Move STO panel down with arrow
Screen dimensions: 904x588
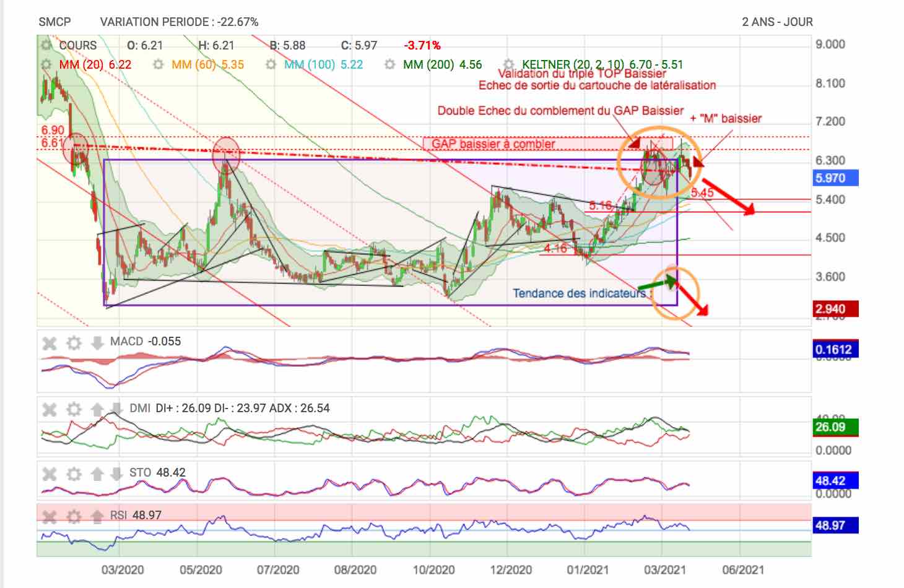pyautogui.click(x=116, y=474)
